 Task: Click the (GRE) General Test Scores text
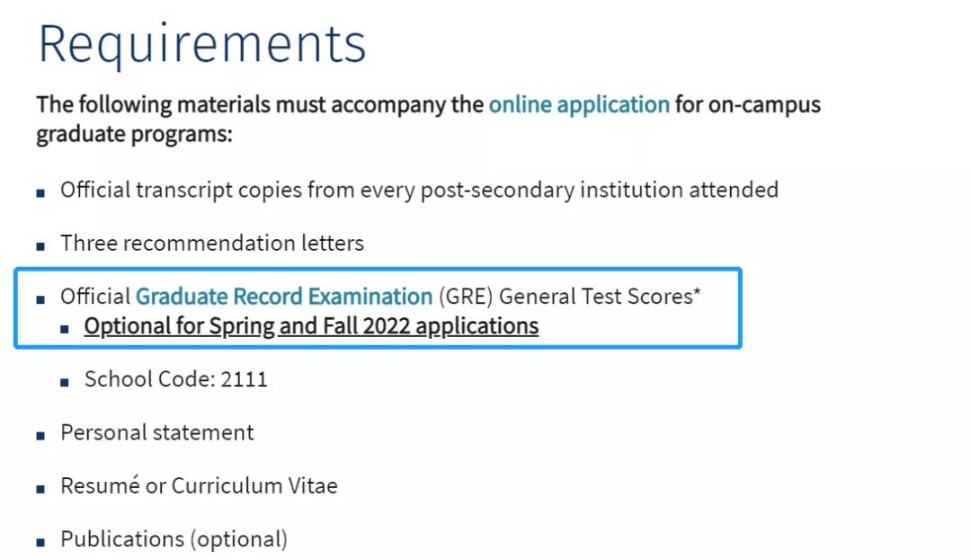[570, 297]
